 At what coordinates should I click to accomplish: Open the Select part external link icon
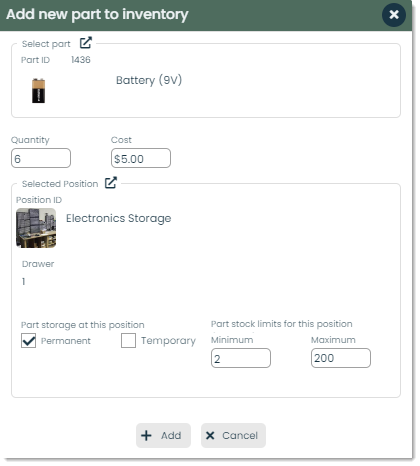86,43
